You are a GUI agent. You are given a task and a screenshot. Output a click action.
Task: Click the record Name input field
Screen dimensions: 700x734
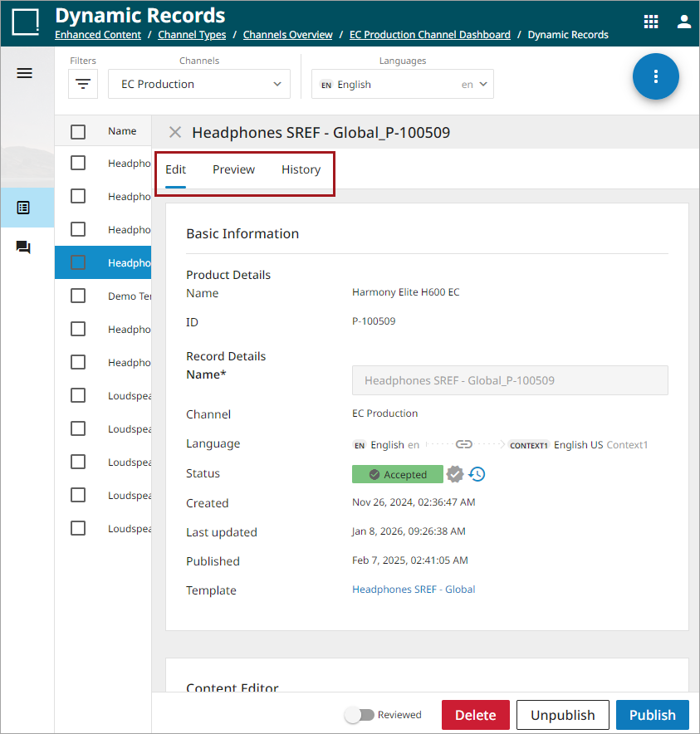point(510,380)
